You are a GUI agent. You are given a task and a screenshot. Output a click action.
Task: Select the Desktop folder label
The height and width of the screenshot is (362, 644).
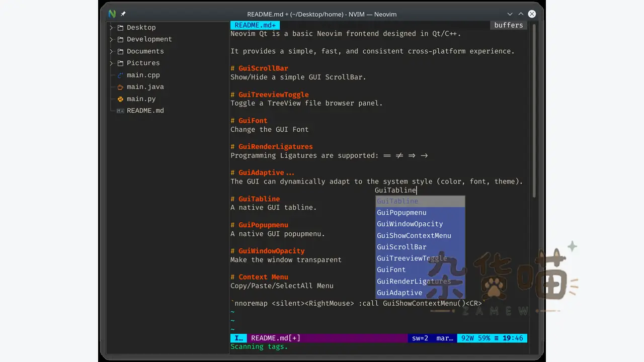coord(141,28)
